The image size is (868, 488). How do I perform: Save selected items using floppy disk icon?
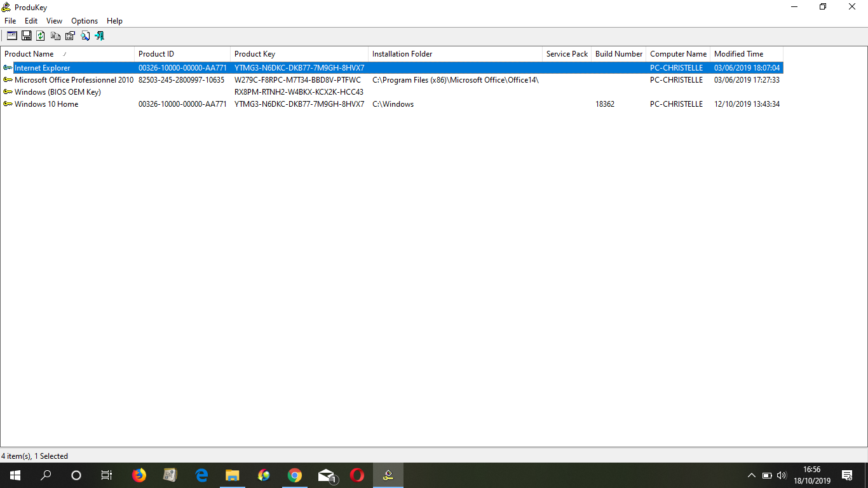pos(27,36)
